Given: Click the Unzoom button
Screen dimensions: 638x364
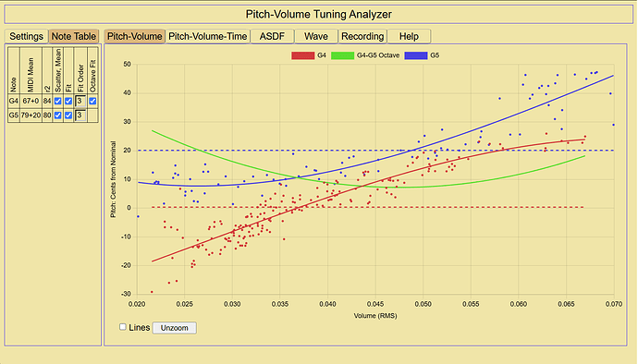Looking at the screenshot, I should [174, 328].
